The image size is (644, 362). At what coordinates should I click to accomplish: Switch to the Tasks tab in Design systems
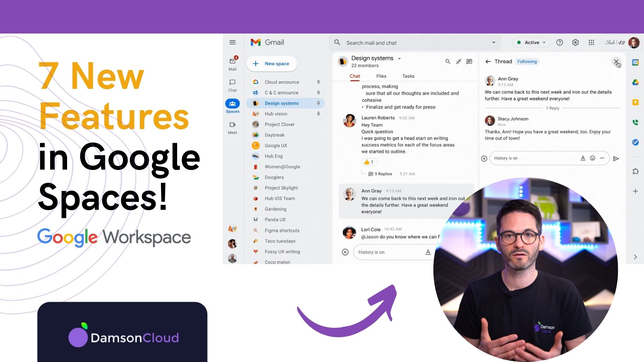[x=408, y=75]
